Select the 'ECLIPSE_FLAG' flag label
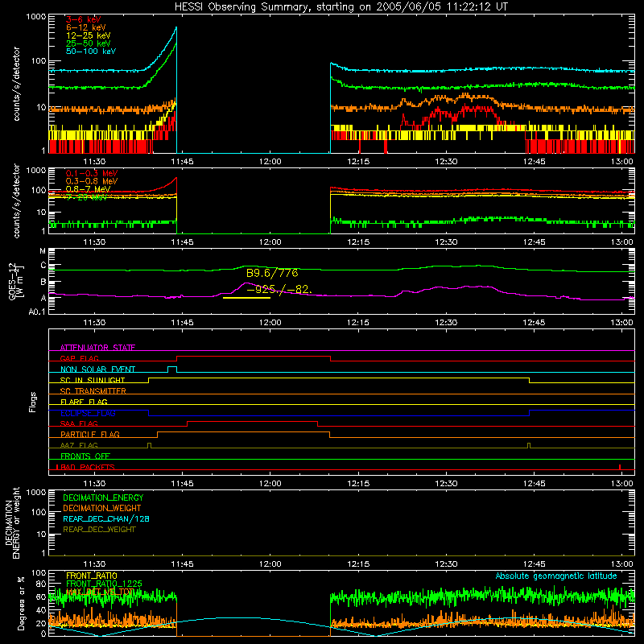 click(88, 413)
